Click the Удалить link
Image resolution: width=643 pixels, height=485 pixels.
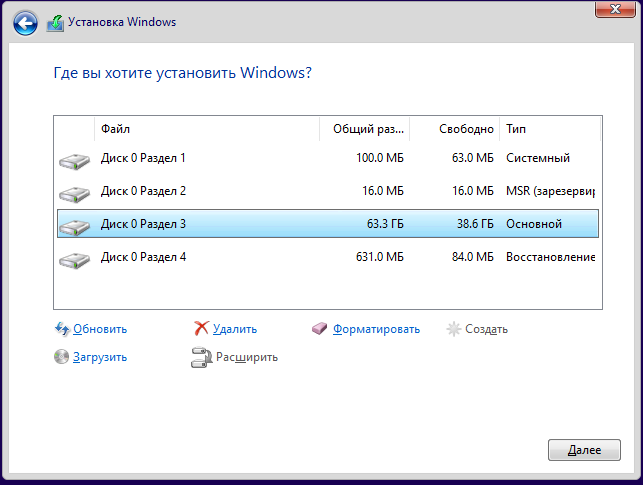tap(235, 329)
